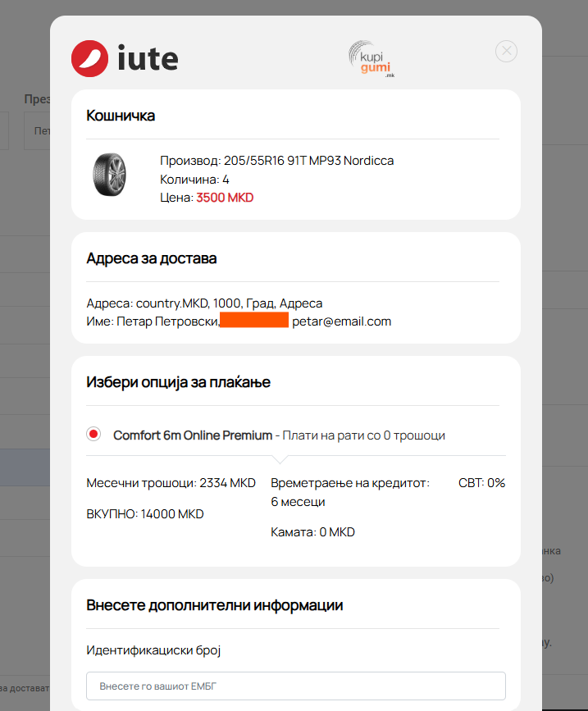
Task: Click the red iute logo icon
Action: 89,58
